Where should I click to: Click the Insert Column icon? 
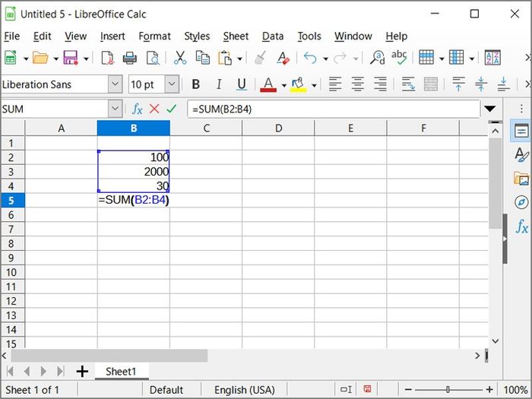[x=456, y=57]
